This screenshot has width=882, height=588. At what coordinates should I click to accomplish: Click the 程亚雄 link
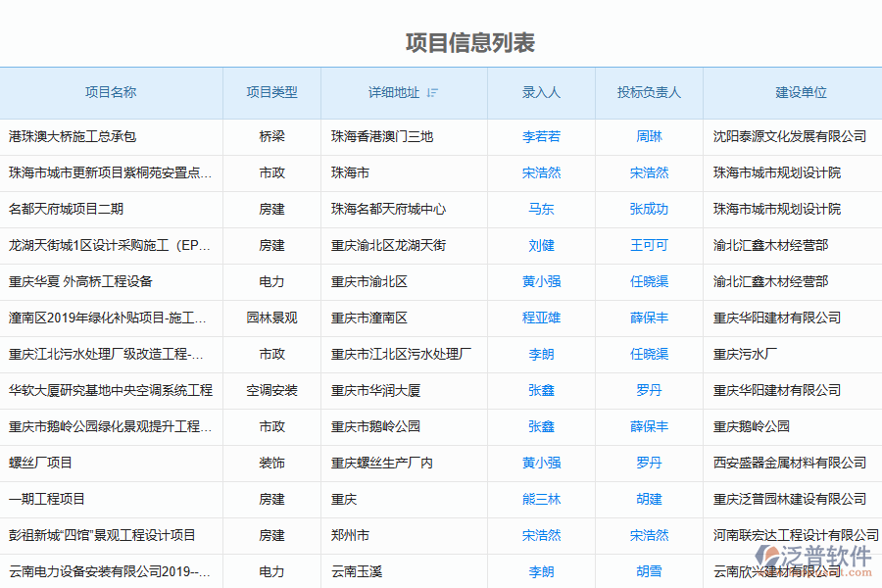(541, 318)
